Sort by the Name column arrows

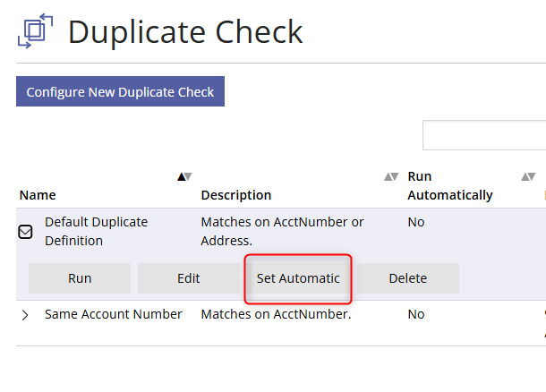pos(184,177)
